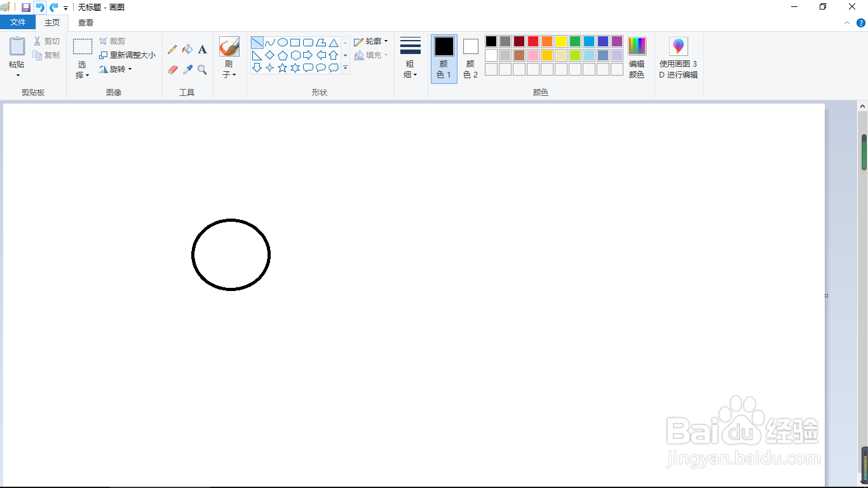This screenshot has height=488, width=868.
Task: Select the Pencil tool
Action: [172, 50]
